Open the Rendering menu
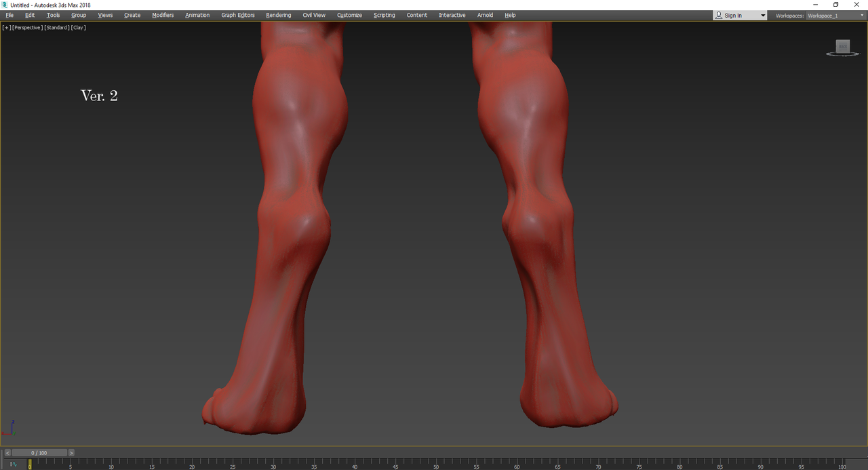 [278, 15]
